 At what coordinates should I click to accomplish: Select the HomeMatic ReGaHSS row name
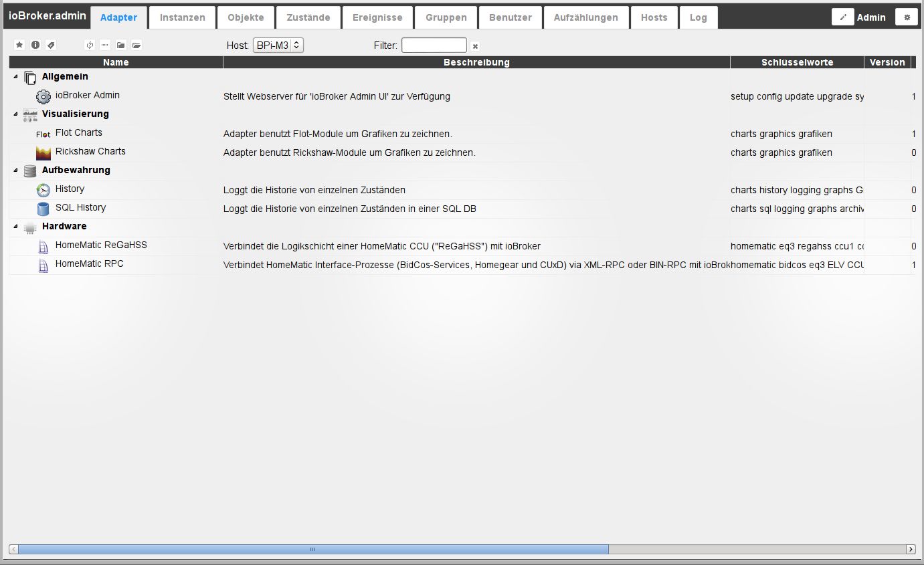tap(101, 245)
